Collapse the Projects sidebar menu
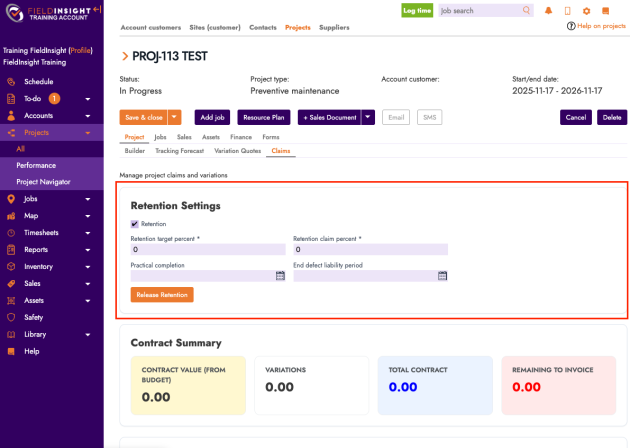This screenshot has height=448, width=630. coord(88,132)
